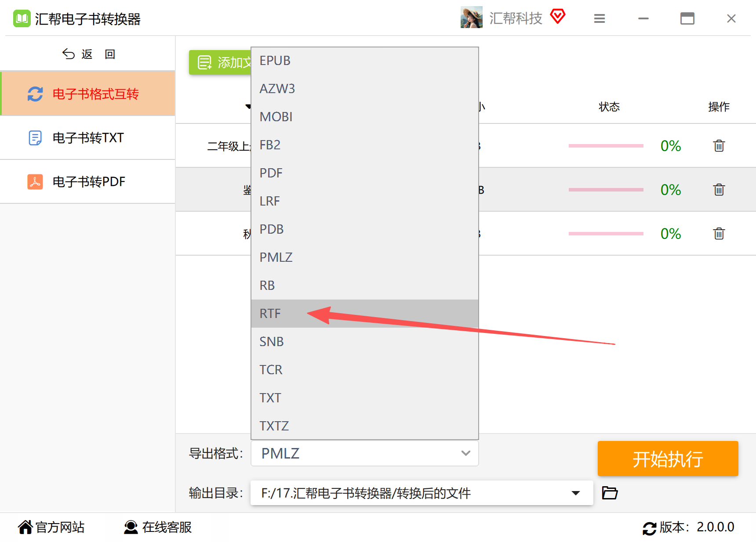Click the red VIP diamond badge

pyautogui.click(x=558, y=17)
